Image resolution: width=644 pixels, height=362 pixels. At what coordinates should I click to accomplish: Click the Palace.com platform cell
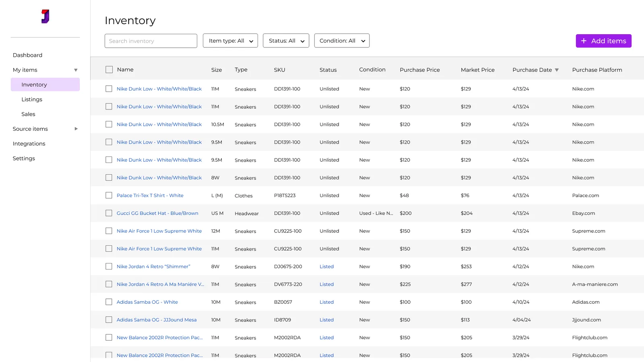click(x=586, y=195)
